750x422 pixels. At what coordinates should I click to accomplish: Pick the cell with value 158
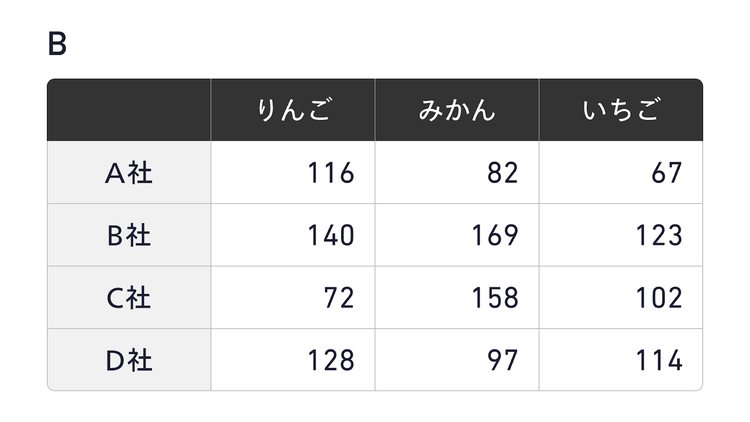pos(457,298)
